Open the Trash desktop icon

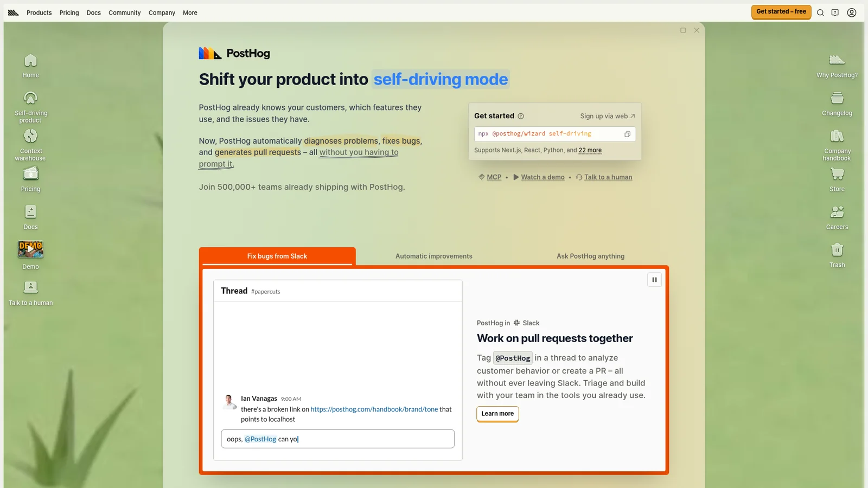click(837, 255)
